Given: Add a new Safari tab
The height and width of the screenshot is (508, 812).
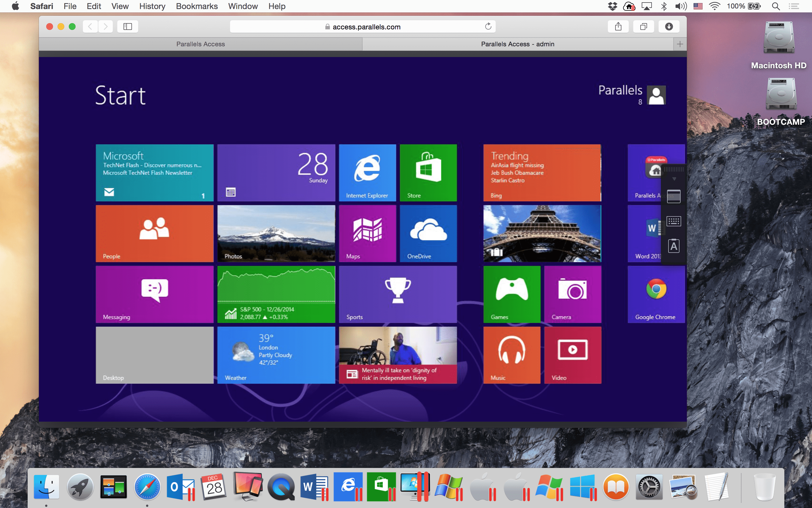Looking at the screenshot, I should point(680,44).
